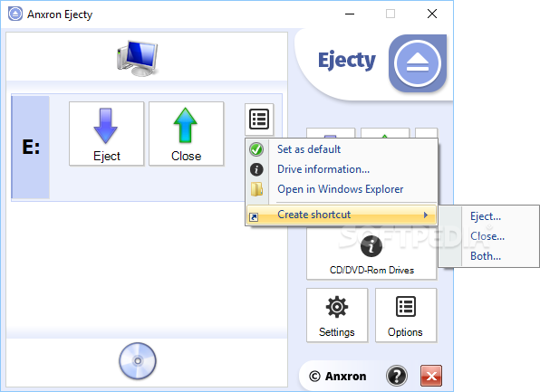Image resolution: width=540 pixels, height=392 pixels.
Task: Open the Settings gear button
Action: (337, 315)
